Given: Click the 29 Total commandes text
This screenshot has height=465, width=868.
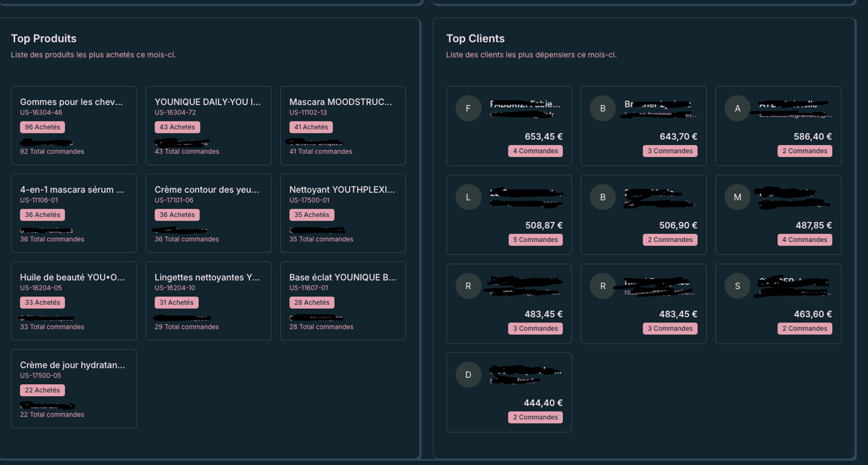Looking at the screenshot, I should 187,327.
